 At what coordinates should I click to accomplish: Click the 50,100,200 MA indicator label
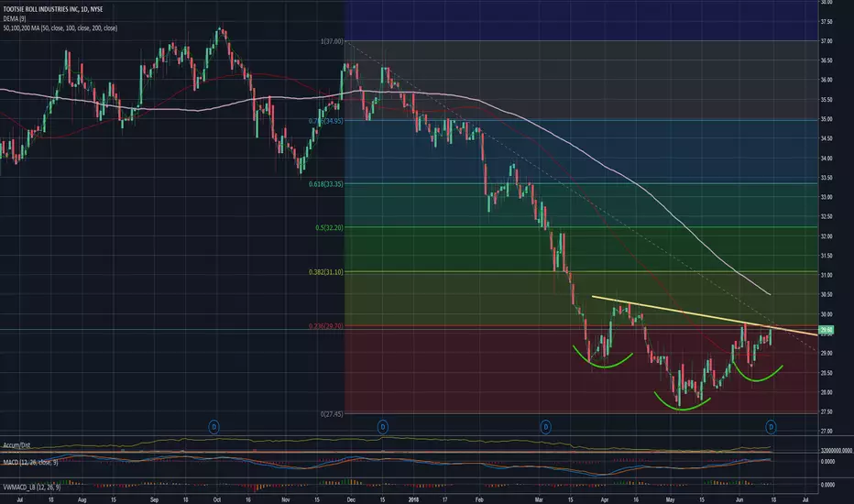[60, 27]
